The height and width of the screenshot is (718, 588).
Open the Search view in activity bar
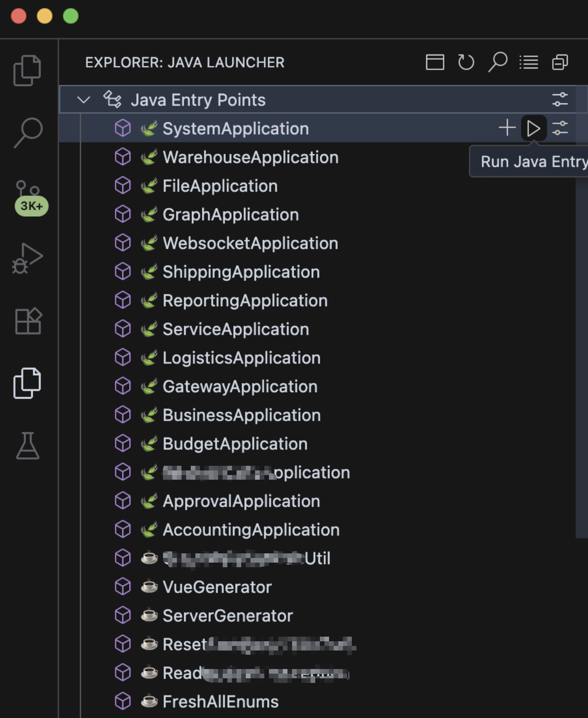pyautogui.click(x=28, y=133)
